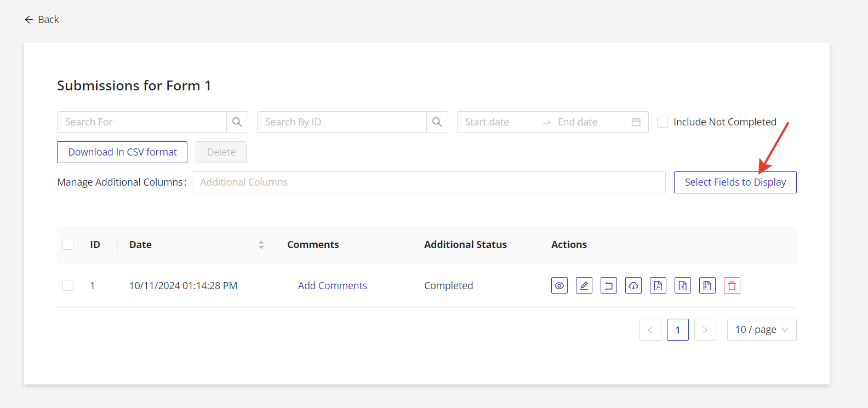Open the 10 / page size dropdown

point(761,330)
